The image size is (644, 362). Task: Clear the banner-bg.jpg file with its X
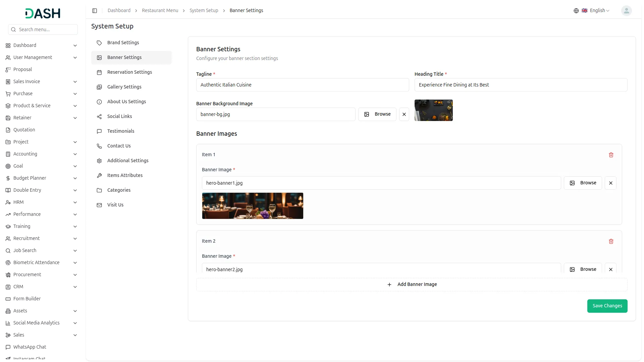pos(404,114)
